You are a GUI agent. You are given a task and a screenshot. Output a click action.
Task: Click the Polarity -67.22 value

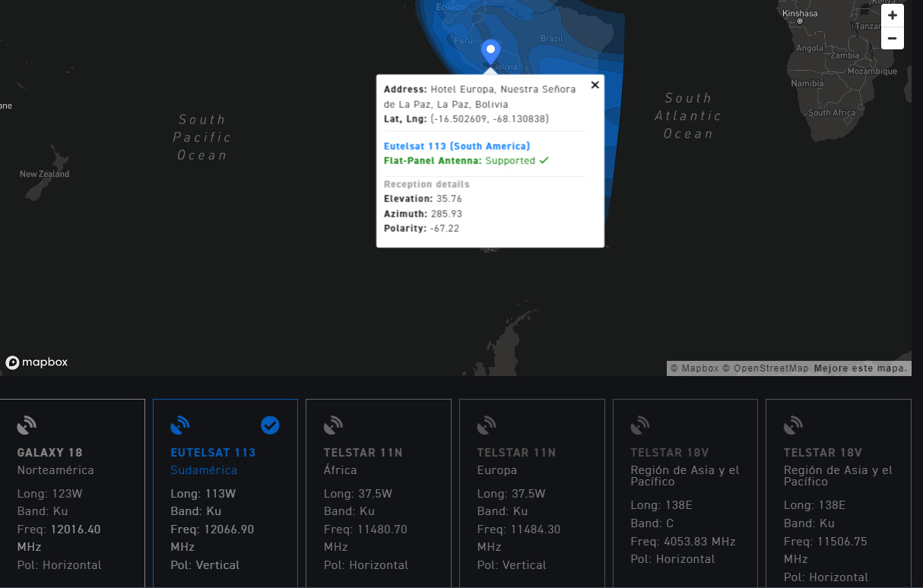click(x=421, y=229)
